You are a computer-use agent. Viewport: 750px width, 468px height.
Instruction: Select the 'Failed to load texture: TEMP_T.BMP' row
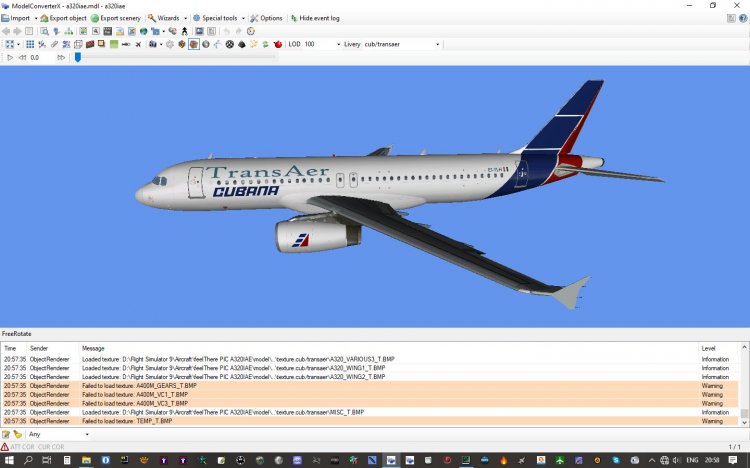tap(370, 421)
